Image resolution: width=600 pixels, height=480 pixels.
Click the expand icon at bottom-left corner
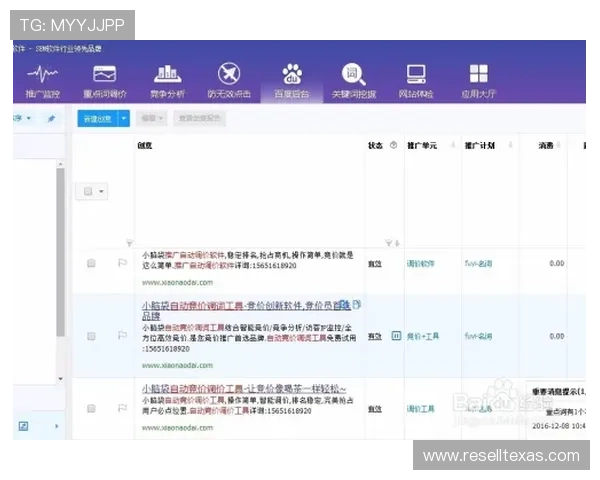[23, 426]
